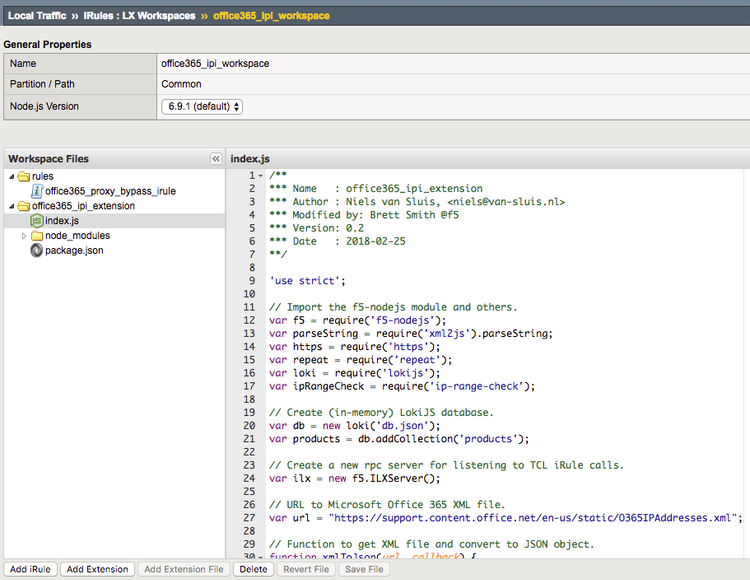The width and height of the screenshot is (750, 580).
Task: Open the Node.js Version dropdown
Action: click(201, 106)
